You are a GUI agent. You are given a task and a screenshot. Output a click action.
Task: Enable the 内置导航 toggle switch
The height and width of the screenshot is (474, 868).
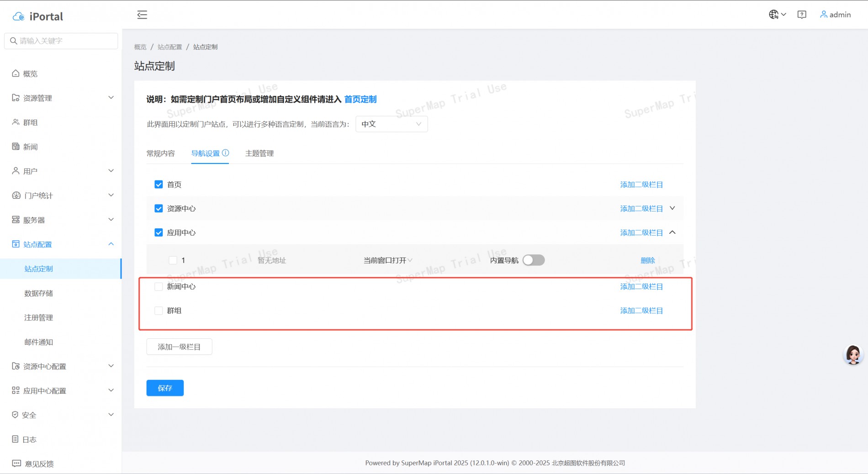click(x=533, y=260)
